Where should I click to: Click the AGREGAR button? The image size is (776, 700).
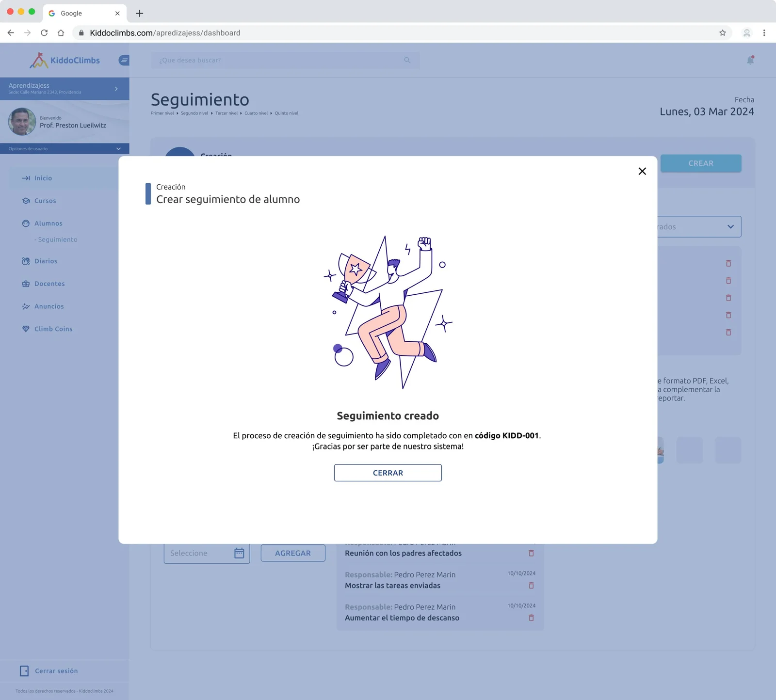pyautogui.click(x=293, y=553)
